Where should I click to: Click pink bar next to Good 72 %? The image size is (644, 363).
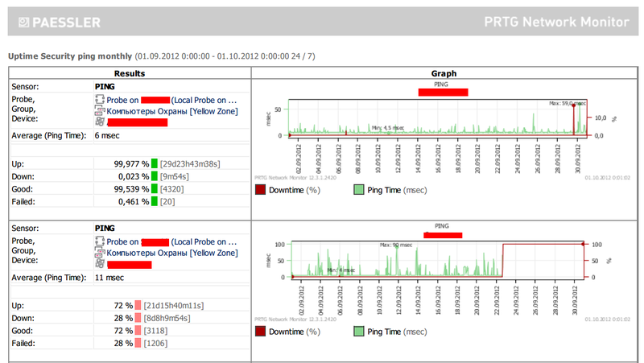tap(138, 331)
